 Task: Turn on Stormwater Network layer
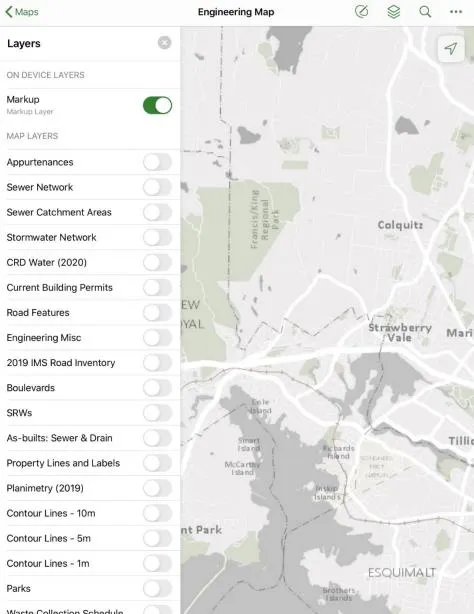(x=157, y=237)
